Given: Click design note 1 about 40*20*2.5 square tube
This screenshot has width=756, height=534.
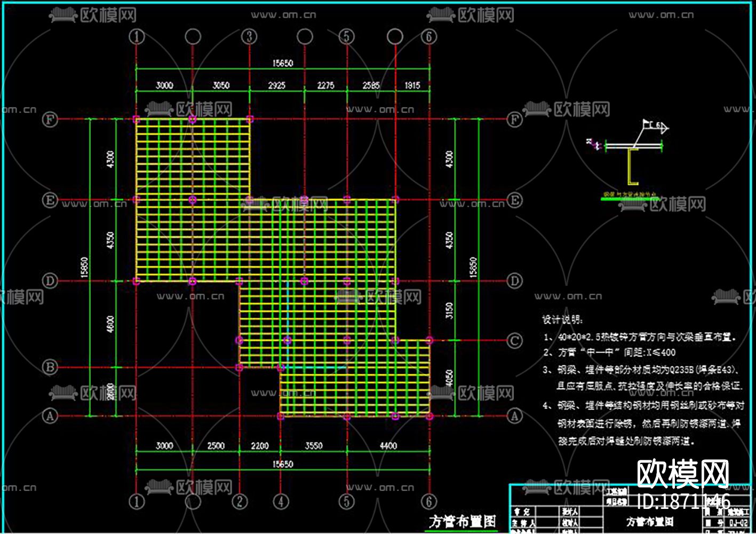Looking at the screenshot, I should click(x=640, y=337).
